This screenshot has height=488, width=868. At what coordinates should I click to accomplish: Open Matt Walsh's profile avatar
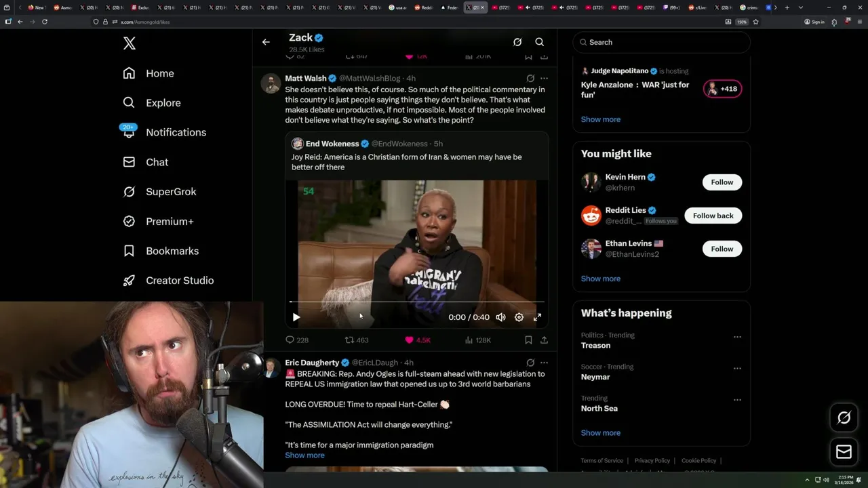[x=271, y=84]
